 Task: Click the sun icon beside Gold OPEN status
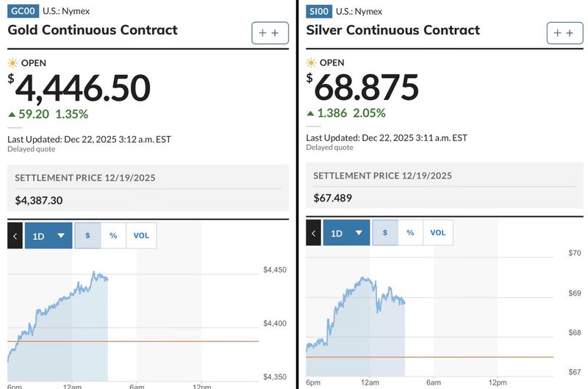coord(12,63)
